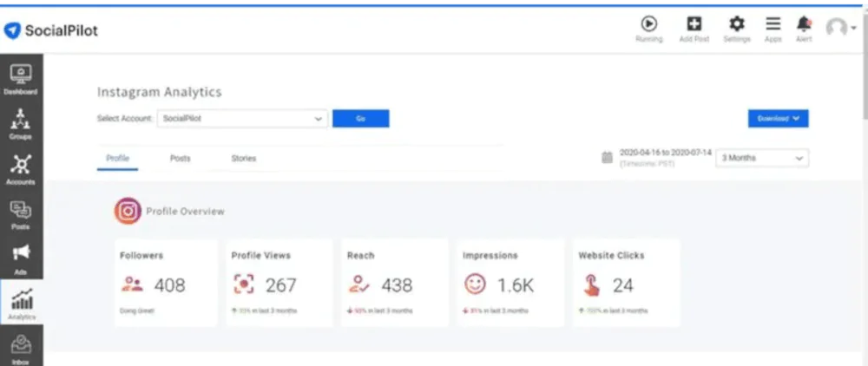Click the Followers people icon
The image size is (868, 366).
pos(132,284)
